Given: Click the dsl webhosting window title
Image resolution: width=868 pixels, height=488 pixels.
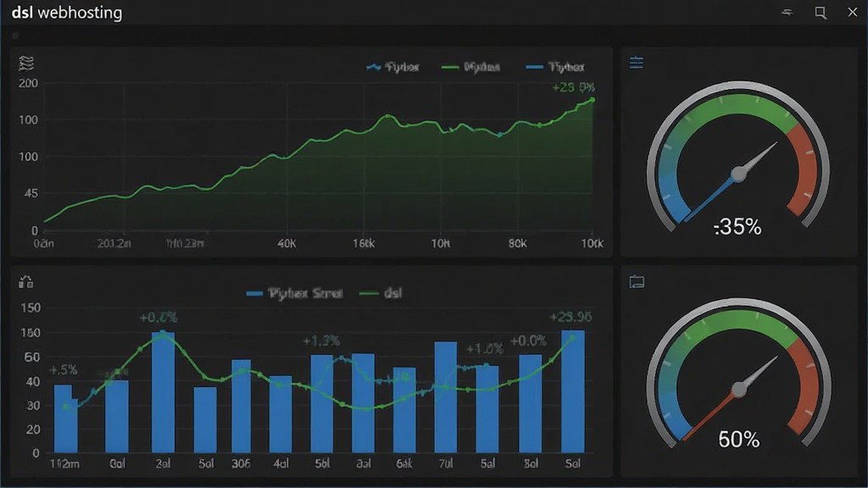Looking at the screenshot, I should pos(67,12).
